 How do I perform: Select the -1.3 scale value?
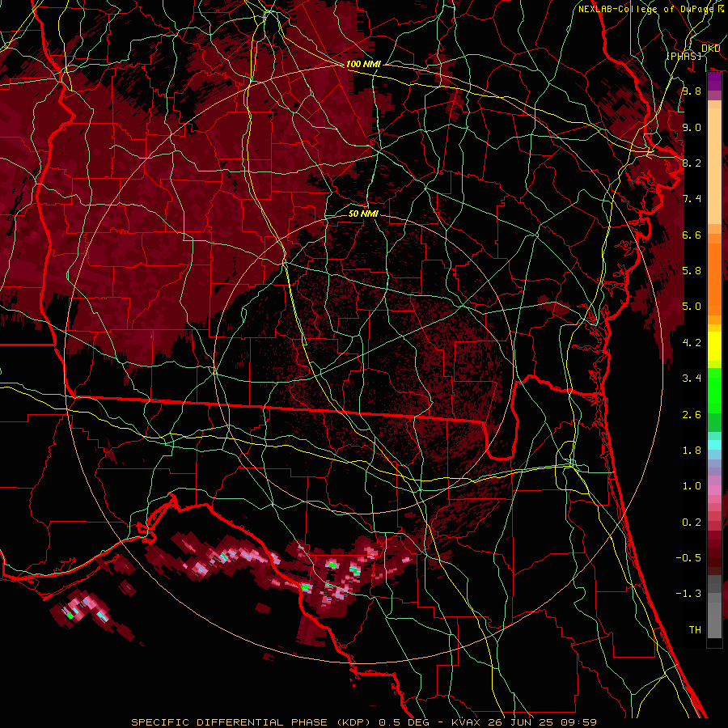tap(688, 594)
